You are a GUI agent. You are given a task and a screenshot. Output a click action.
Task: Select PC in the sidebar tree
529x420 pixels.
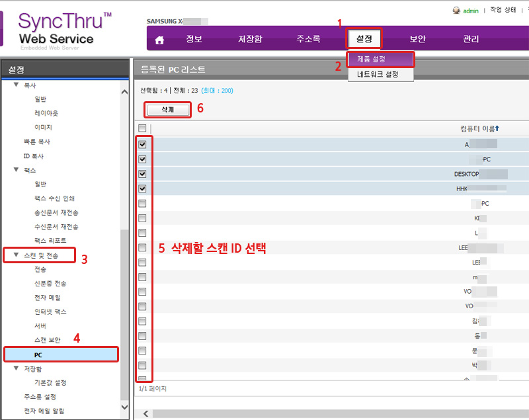[x=40, y=354]
